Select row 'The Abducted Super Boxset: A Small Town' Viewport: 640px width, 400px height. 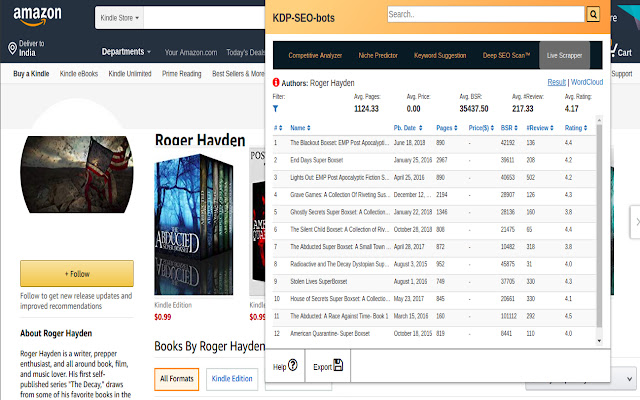(434, 247)
